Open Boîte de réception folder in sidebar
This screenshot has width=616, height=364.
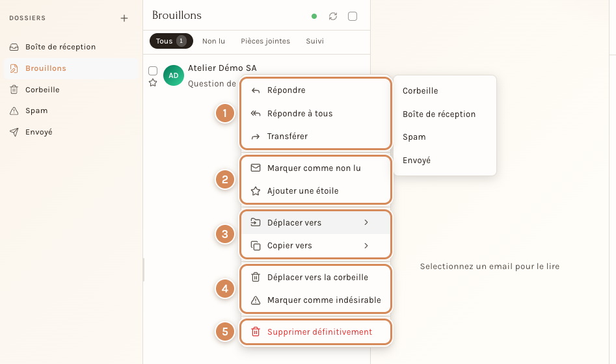[71, 47]
